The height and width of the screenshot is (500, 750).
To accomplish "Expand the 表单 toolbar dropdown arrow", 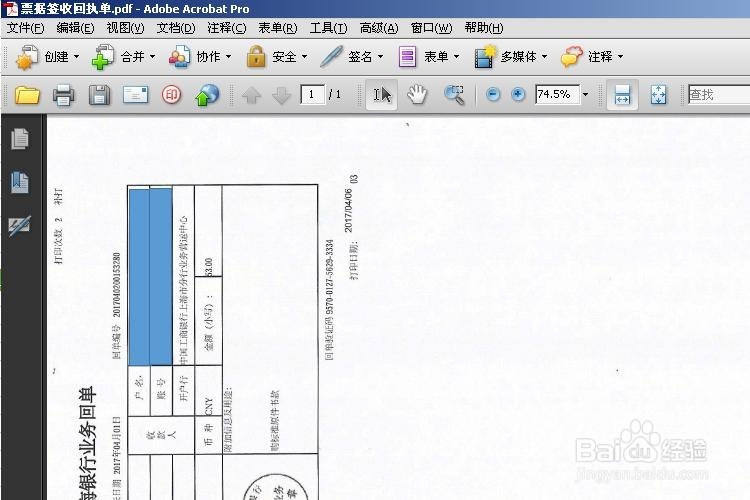I will coord(457,57).
